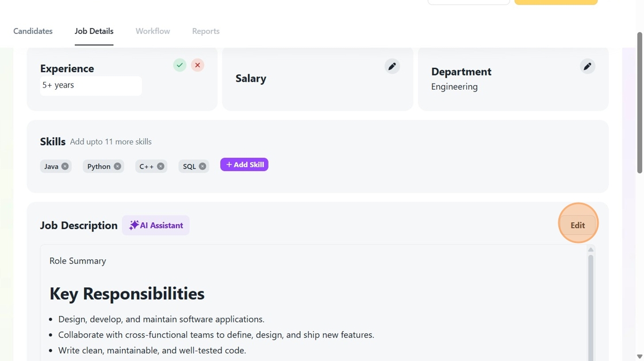This screenshot has height=361, width=644.
Task: Click the Role Summary text
Action: [78, 261]
